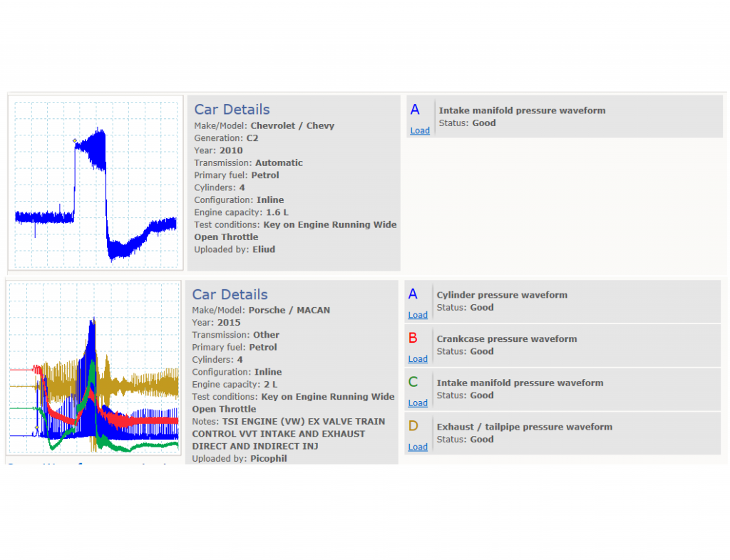Screen dimensions: 730x560
Task: Open the Porsche multi-channel waveform thumbnail
Action: coord(93,368)
